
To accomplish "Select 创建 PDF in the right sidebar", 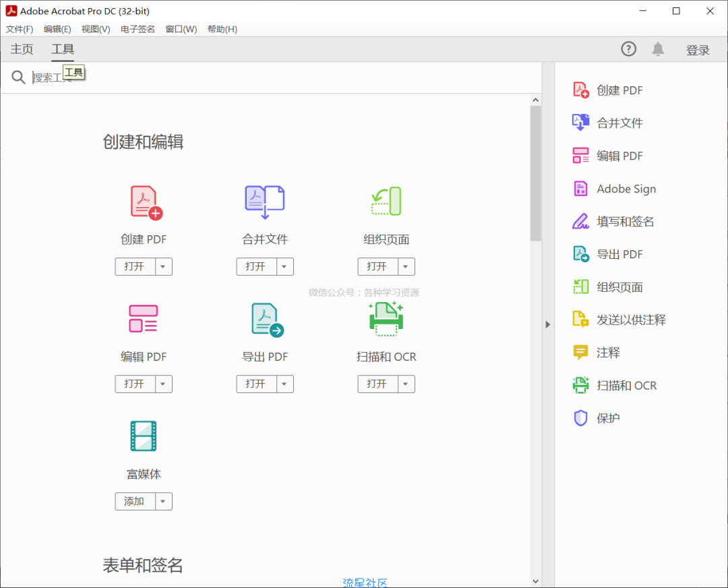I will 608,90.
